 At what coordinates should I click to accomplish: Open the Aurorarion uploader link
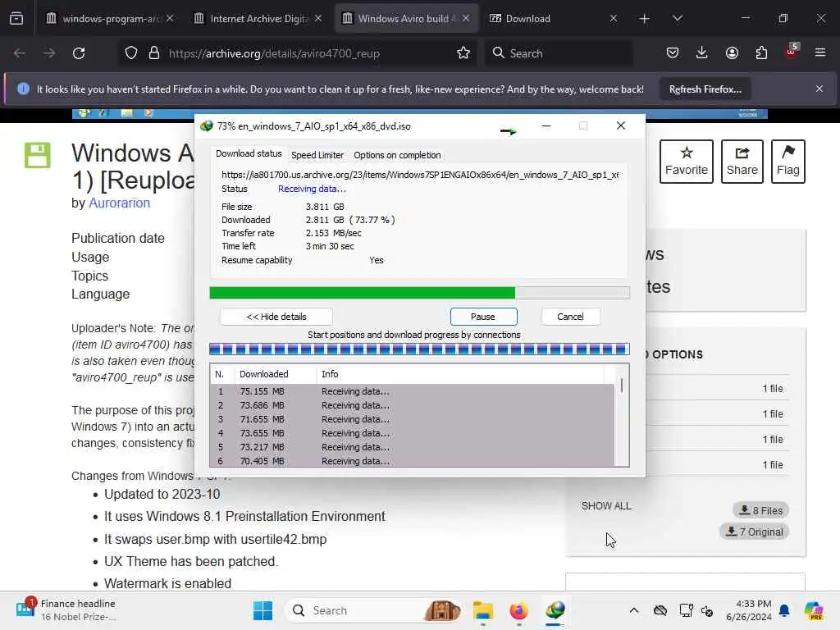pyautogui.click(x=120, y=203)
